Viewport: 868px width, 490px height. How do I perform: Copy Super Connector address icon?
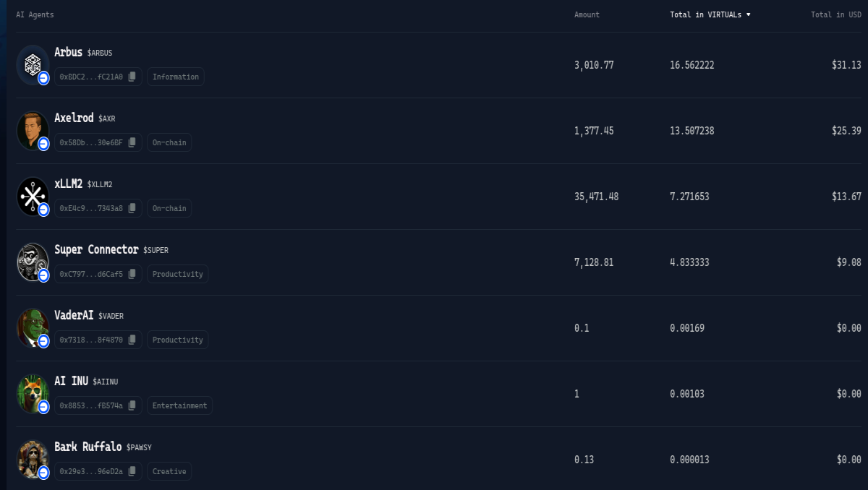(x=132, y=274)
